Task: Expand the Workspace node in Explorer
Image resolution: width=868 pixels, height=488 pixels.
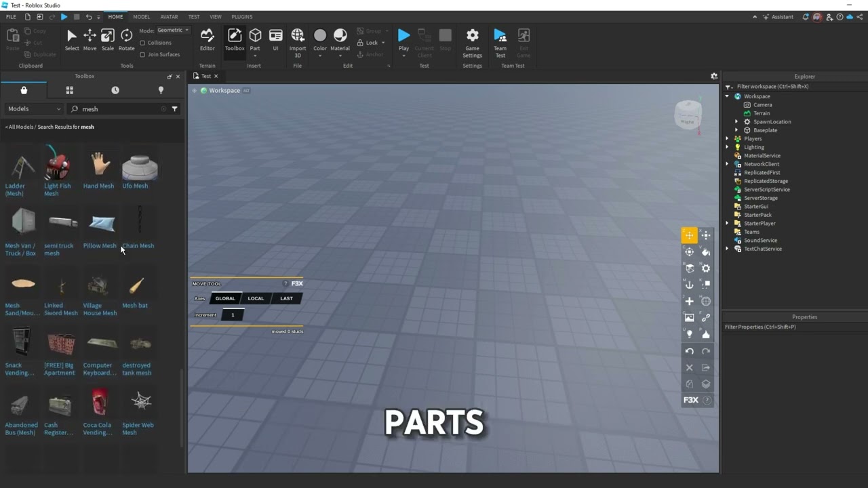Action: (x=728, y=96)
